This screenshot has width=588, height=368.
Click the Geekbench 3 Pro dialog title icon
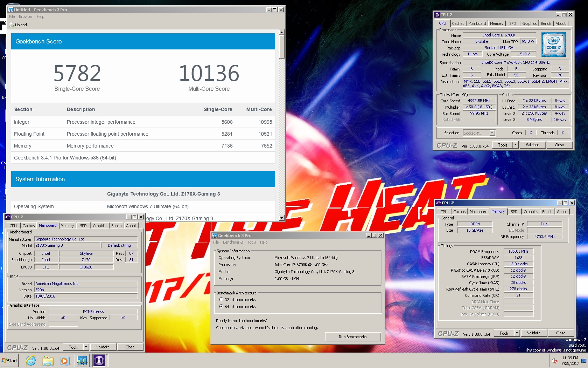215,236
